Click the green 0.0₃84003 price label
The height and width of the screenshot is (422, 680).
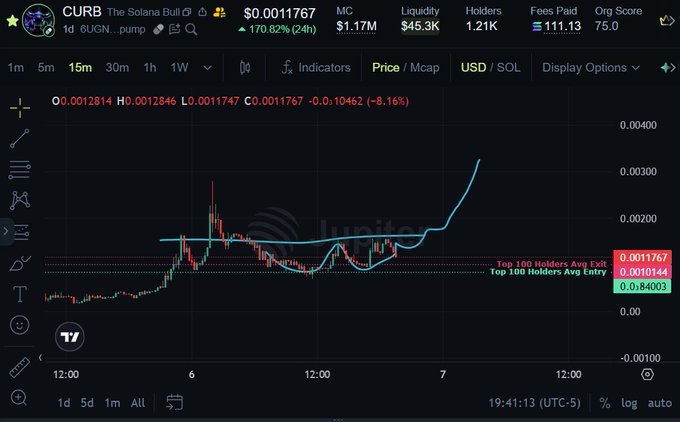click(642, 286)
